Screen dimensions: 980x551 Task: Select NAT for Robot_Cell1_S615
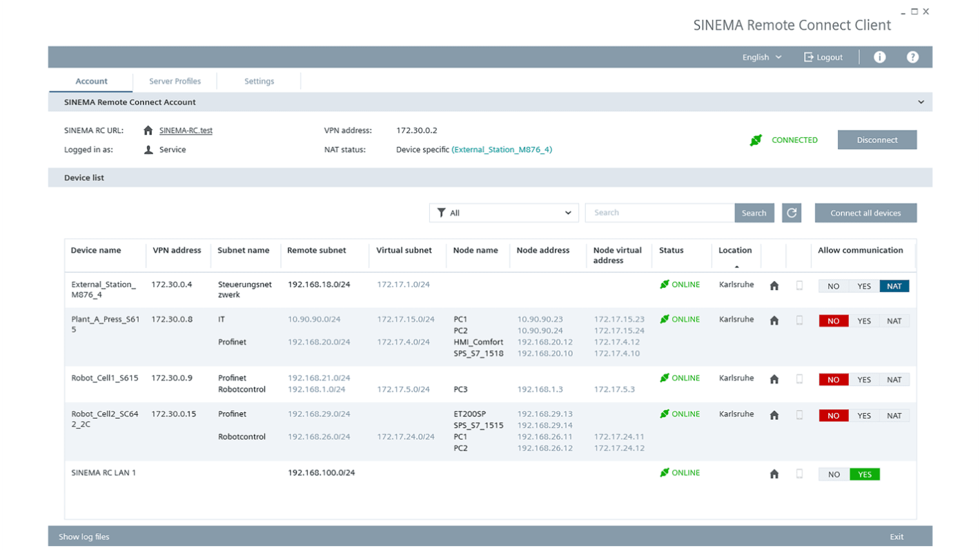click(x=894, y=379)
